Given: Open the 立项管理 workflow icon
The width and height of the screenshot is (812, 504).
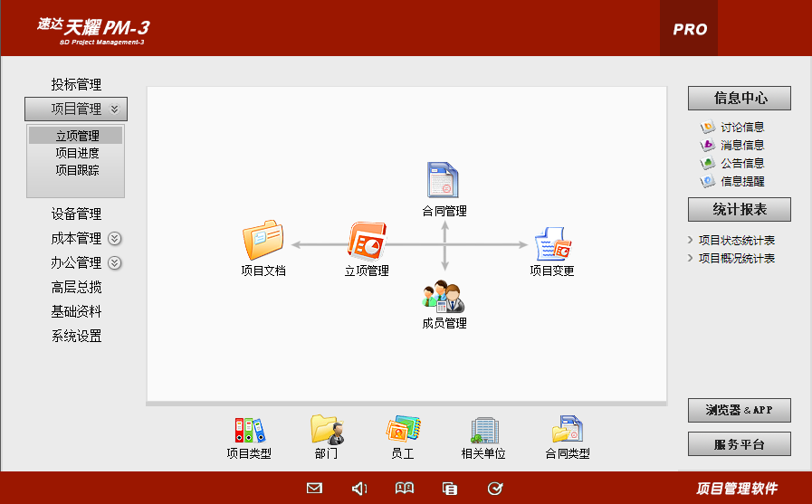Looking at the screenshot, I should [367, 241].
